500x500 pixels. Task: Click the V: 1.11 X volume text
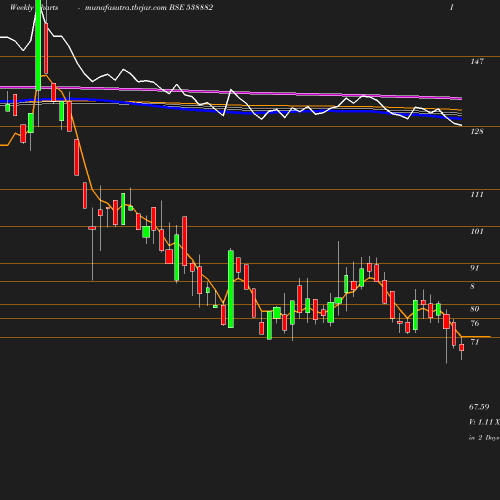484,422
